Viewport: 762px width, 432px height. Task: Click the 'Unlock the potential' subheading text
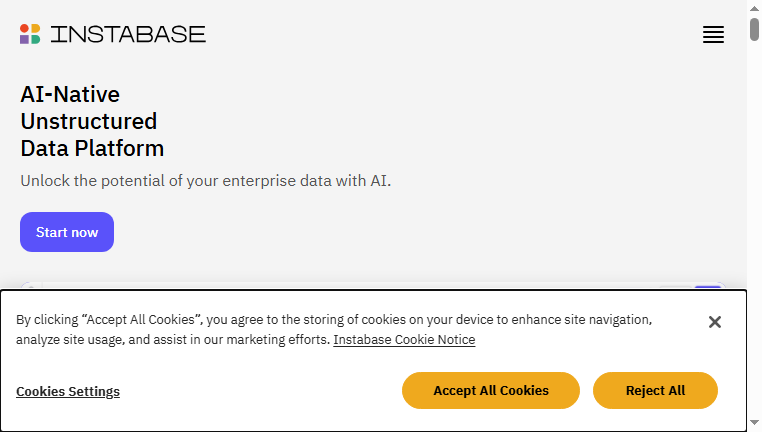pos(206,181)
